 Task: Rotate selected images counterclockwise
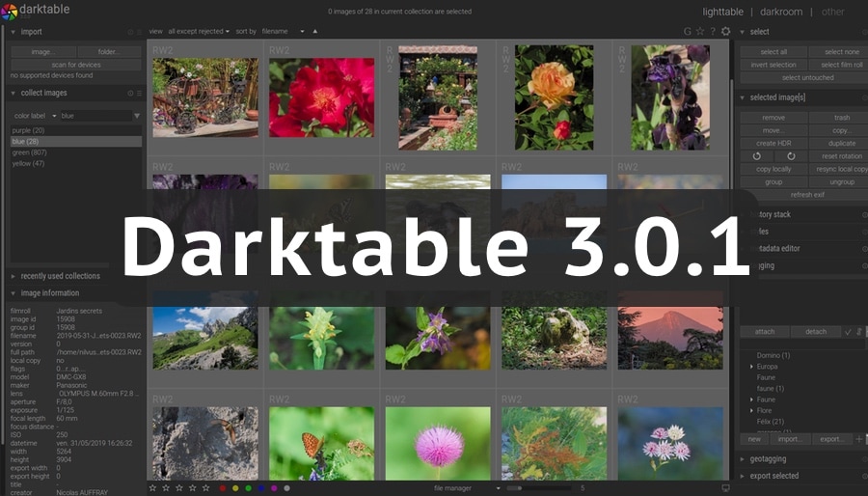pyautogui.click(x=757, y=156)
